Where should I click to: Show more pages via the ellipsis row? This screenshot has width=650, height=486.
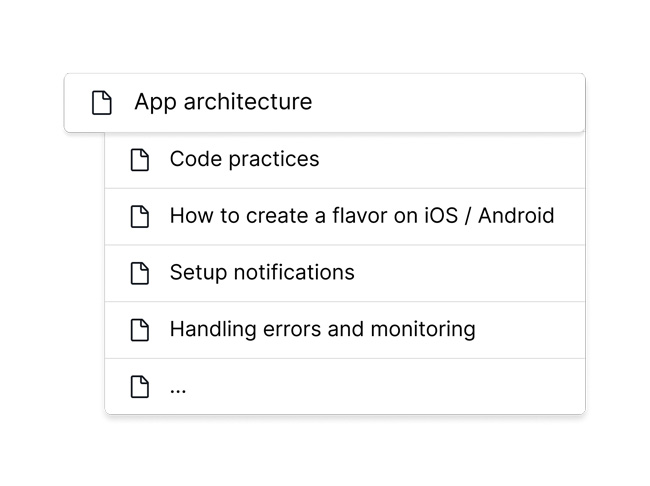[345, 386]
